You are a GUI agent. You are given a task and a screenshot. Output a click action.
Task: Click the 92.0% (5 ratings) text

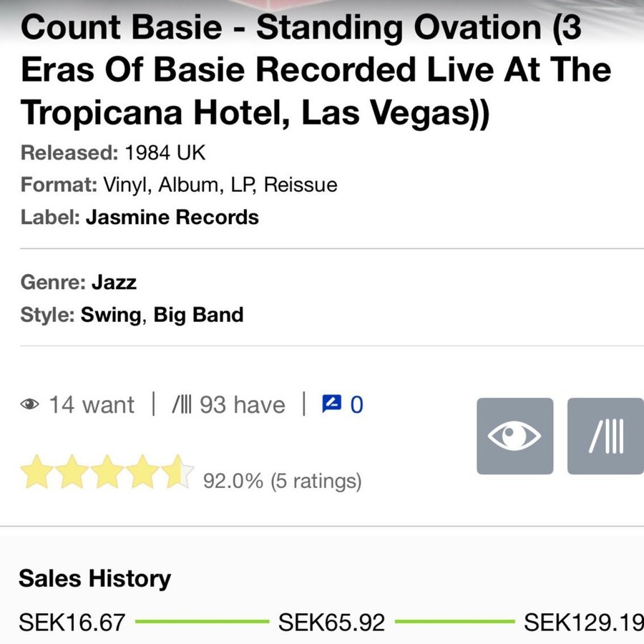point(282,481)
